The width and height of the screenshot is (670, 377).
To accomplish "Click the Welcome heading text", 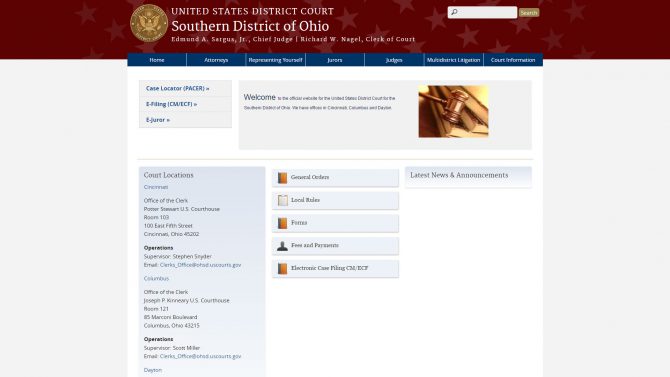I will click(x=259, y=97).
